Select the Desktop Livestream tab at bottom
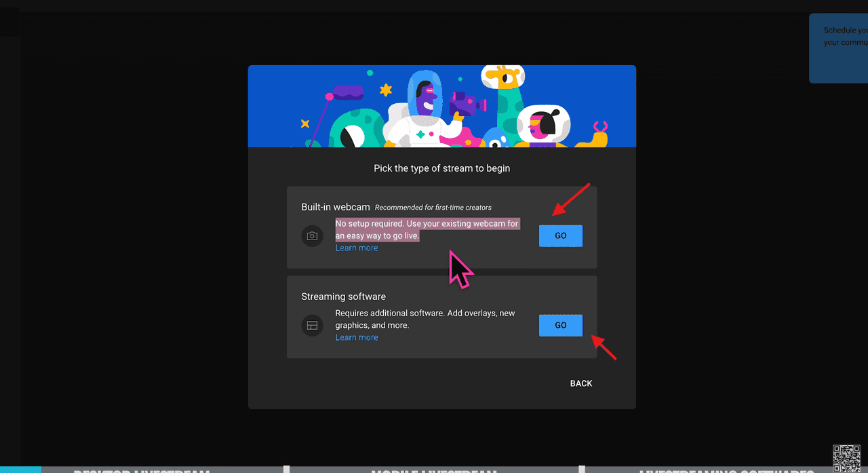This screenshot has height=473, width=868. [141, 470]
